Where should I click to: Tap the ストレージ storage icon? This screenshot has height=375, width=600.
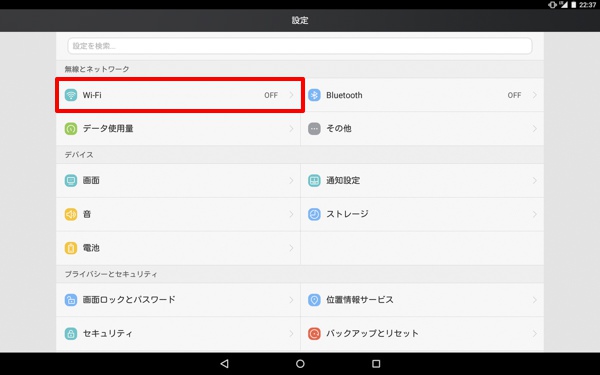point(314,214)
